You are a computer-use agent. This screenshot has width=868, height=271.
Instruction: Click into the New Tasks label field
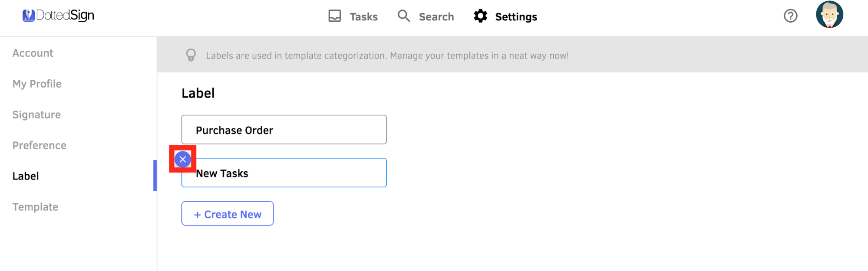(284, 173)
